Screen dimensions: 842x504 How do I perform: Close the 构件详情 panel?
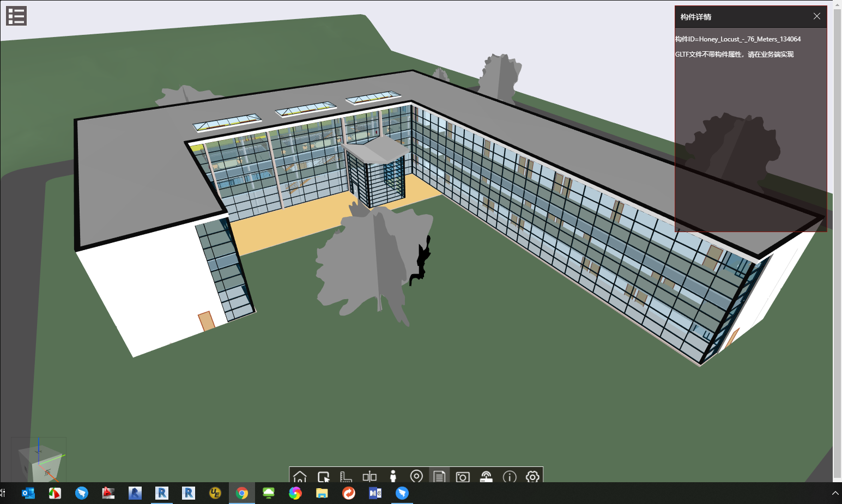coord(817,16)
